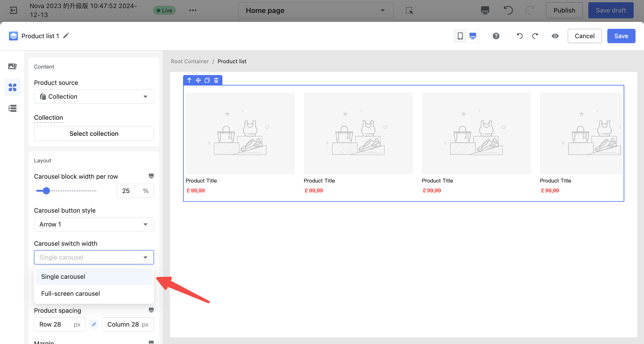
Task: Click the carousel block width slider handle
Action: [x=46, y=191]
